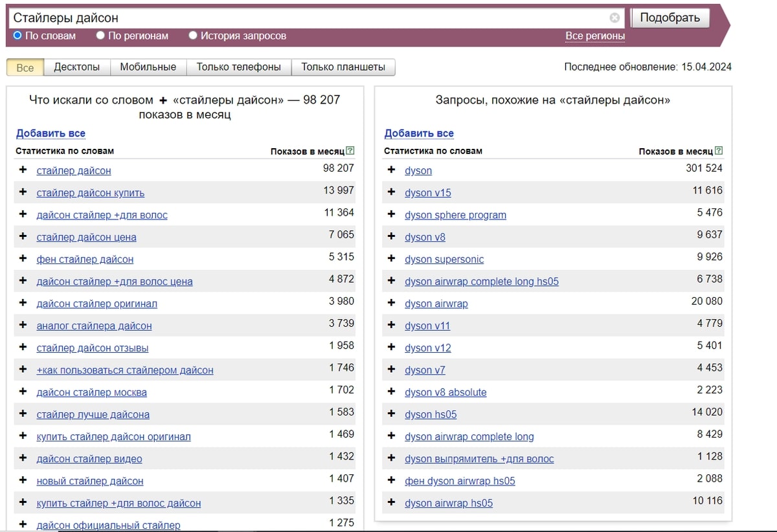
Task: Click the impressions value '13 997'
Action: 339,190
